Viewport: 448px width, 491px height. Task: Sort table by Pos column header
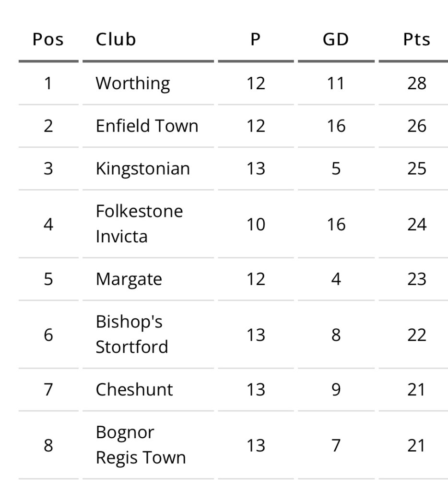click(x=48, y=39)
